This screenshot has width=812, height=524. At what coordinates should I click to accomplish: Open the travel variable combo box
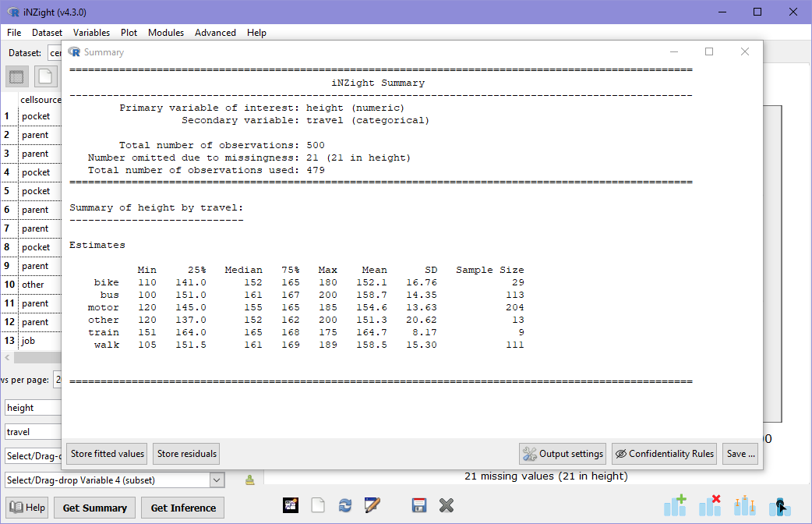33,431
